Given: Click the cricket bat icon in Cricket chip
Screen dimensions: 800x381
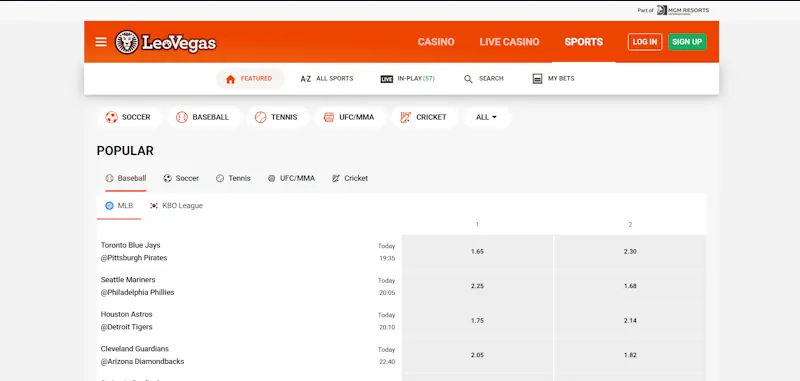Looking at the screenshot, I should point(406,117).
